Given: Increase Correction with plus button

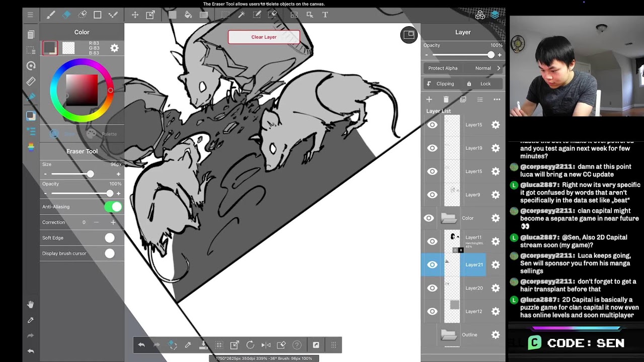Looking at the screenshot, I should coord(113,222).
